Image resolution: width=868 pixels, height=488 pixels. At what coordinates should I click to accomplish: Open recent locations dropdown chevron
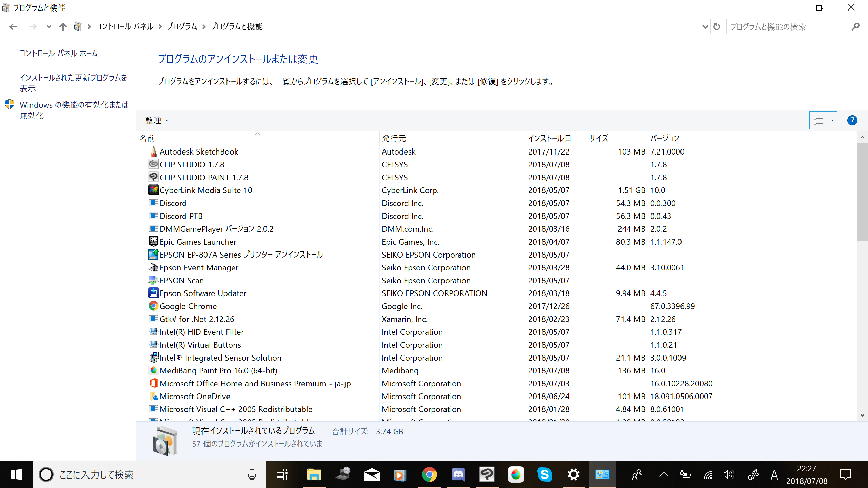point(49,27)
